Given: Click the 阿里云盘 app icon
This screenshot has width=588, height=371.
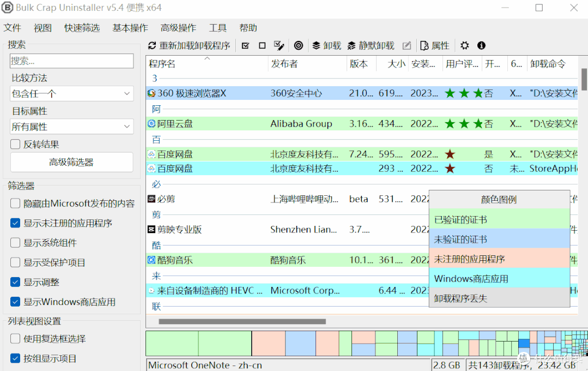Looking at the screenshot, I should tap(151, 123).
